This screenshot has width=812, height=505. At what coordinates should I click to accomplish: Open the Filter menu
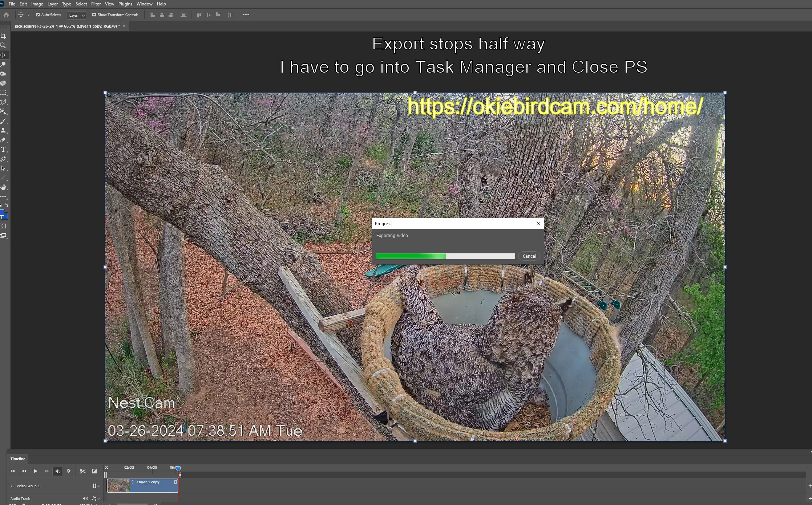click(96, 4)
